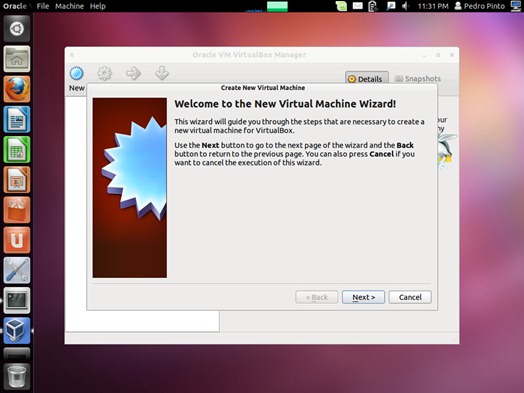Click the wizard star illustration image
The height and width of the screenshot is (393, 524).
click(x=130, y=187)
